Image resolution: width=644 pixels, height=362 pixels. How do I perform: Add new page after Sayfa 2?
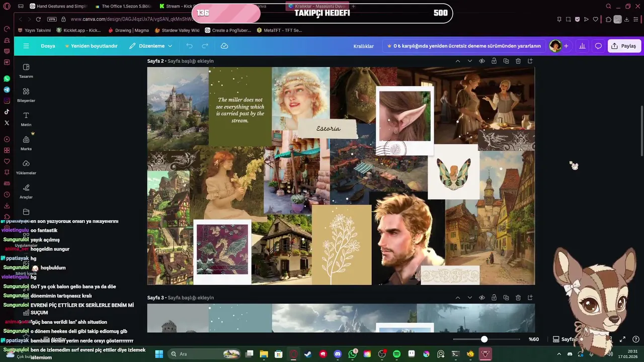pos(530,61)
